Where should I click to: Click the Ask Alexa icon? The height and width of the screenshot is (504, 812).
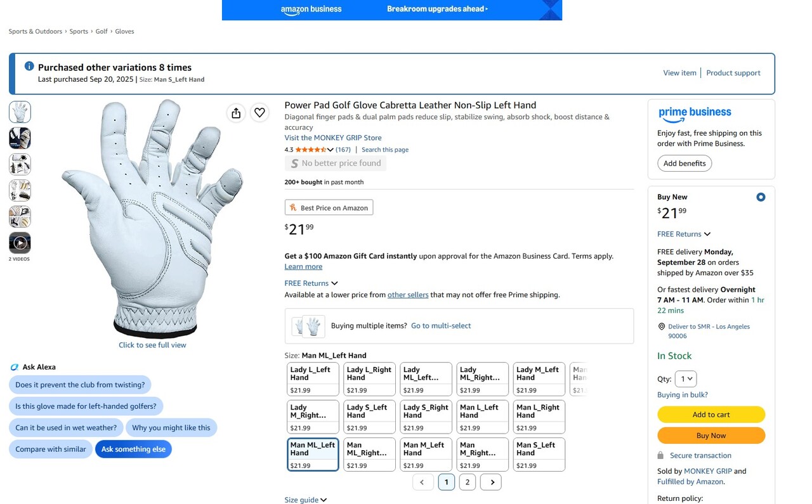15,367
